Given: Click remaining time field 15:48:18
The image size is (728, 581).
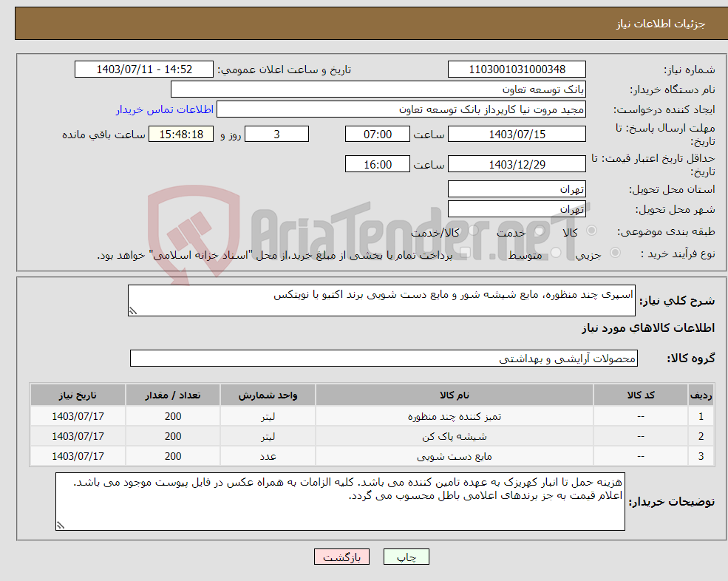Looking at the screenshot, I should click(181, 135).
